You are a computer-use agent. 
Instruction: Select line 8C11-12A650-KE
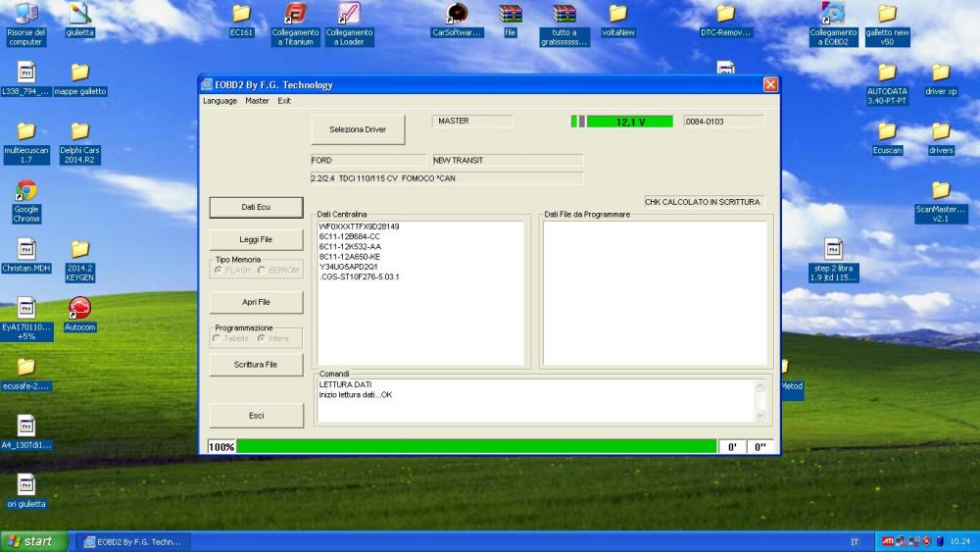350,256
